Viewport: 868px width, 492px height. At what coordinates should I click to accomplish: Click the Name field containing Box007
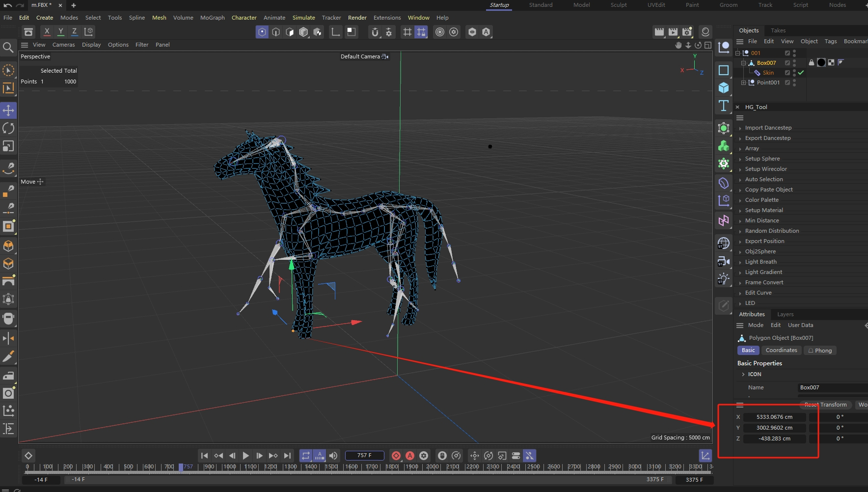click(833, 387)
